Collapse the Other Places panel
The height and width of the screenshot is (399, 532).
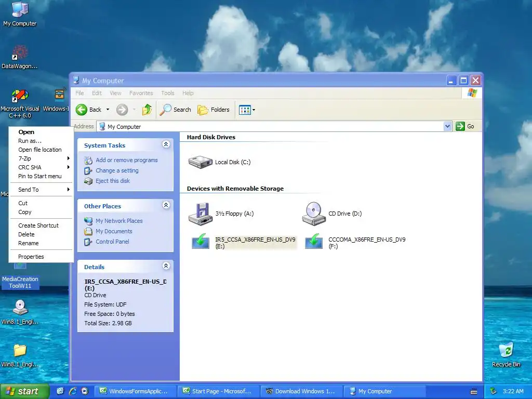pyautogui.click(x=166, y=205)
